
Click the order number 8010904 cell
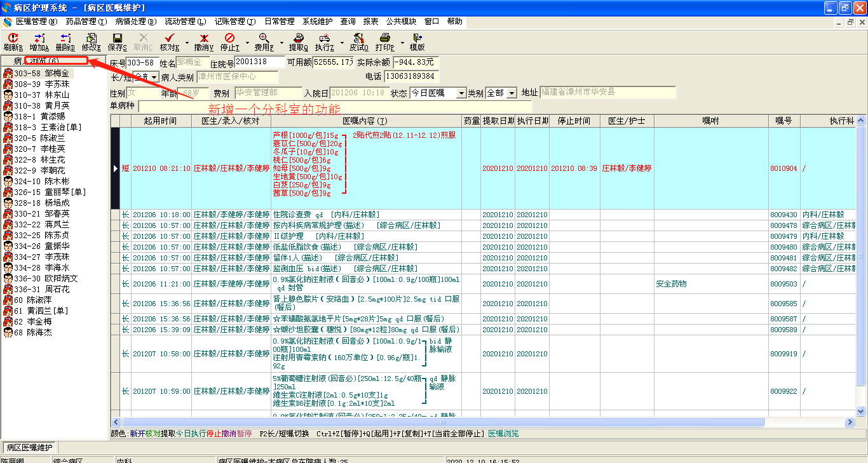pos(784,169)
